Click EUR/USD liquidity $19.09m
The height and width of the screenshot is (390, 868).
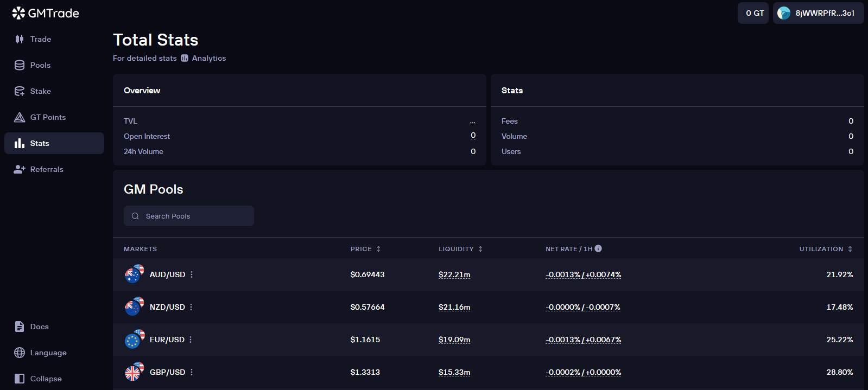pos(454,340)
